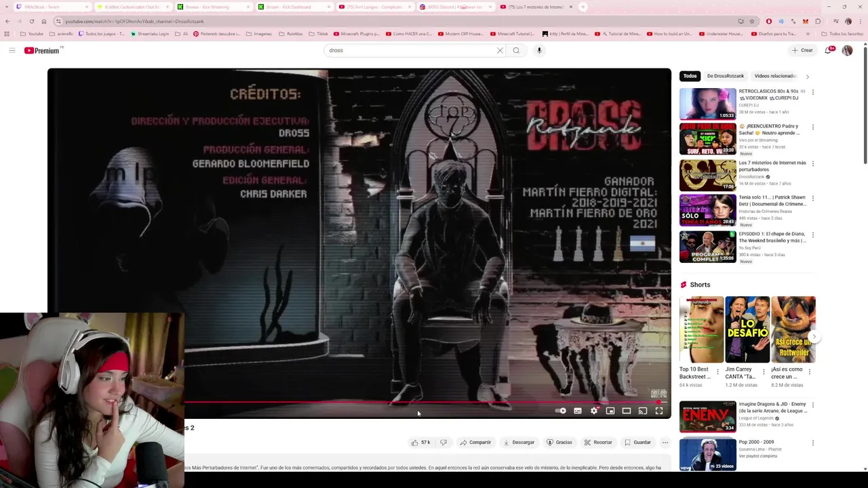Select the Todos filter chip
868x488 pixels.
click(690, 76)
